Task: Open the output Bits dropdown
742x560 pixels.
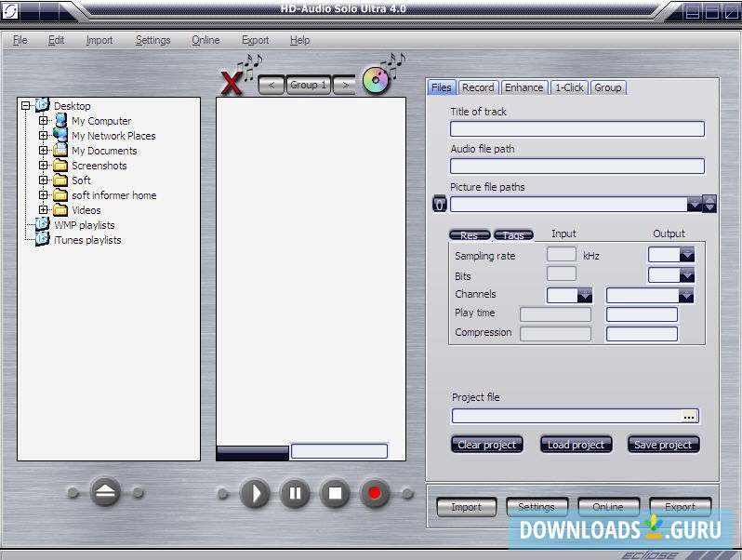Action: pyautogui.click(x=686, y=275)
